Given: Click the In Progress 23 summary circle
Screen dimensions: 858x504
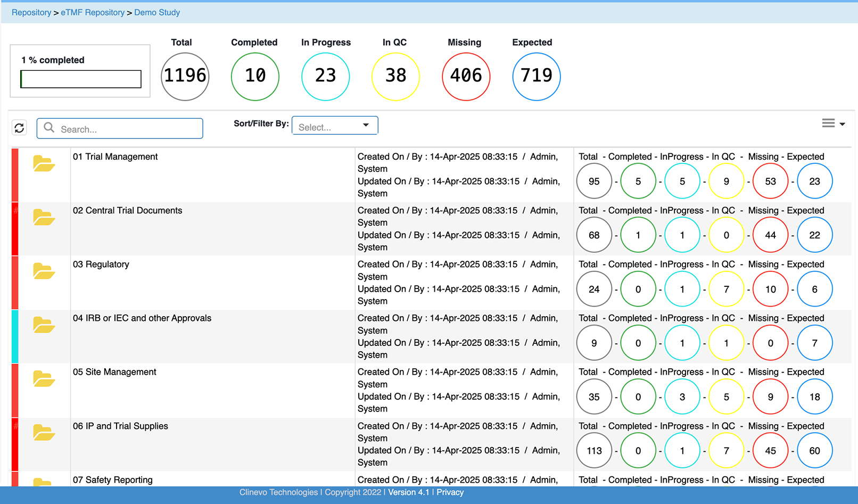Looking at the screenshot, I should (x=326, y=76).
